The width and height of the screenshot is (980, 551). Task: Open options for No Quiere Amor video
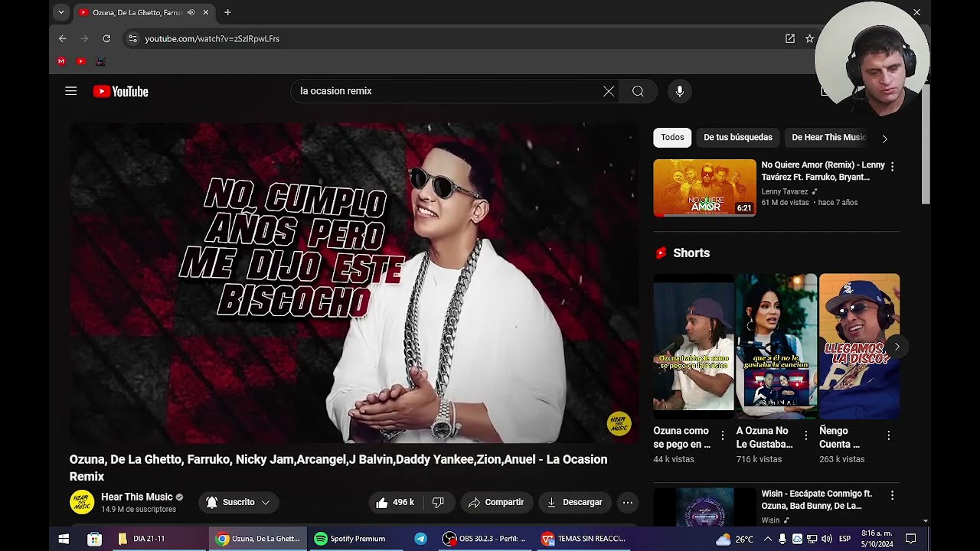[x=892, y=166]
